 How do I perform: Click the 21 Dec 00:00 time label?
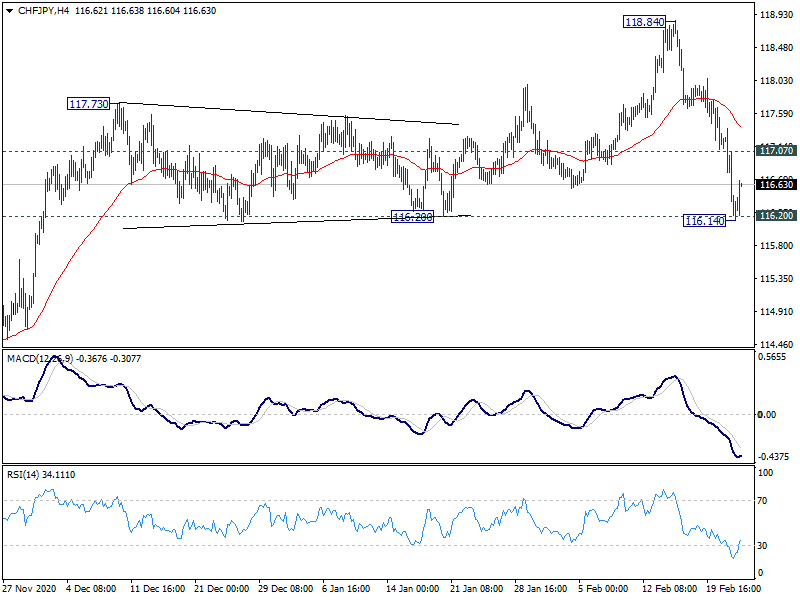pos(221,589)
